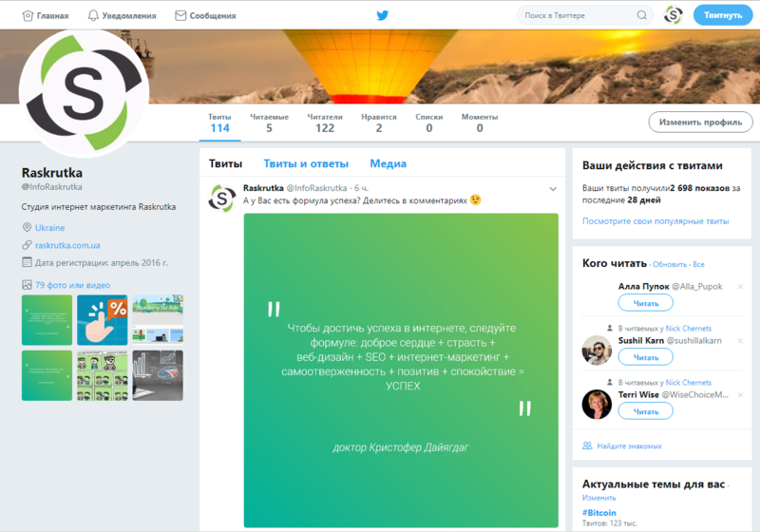Dismiss Terri Wise suggestion

[740, 395]
